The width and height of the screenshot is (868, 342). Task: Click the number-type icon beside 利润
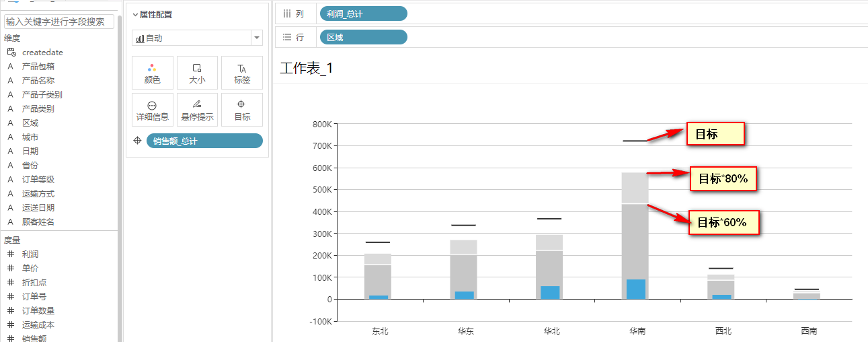(11, 254)
